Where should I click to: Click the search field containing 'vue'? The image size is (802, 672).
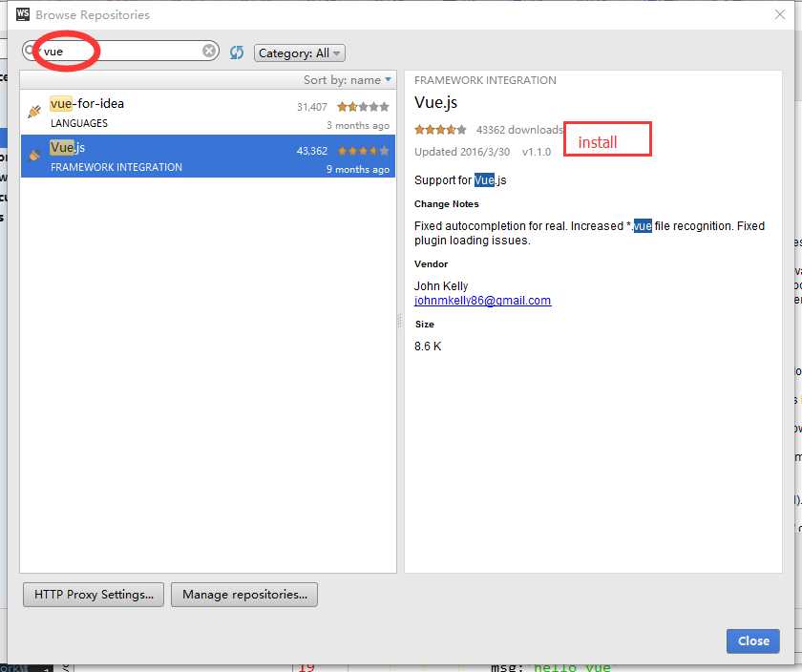(x=120, y=52)
